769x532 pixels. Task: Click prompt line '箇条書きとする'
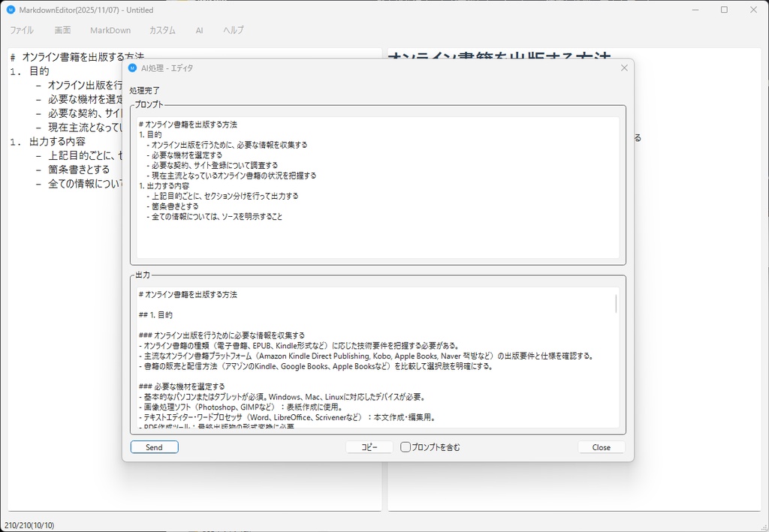pyautogui.click(x=173, y=206)
